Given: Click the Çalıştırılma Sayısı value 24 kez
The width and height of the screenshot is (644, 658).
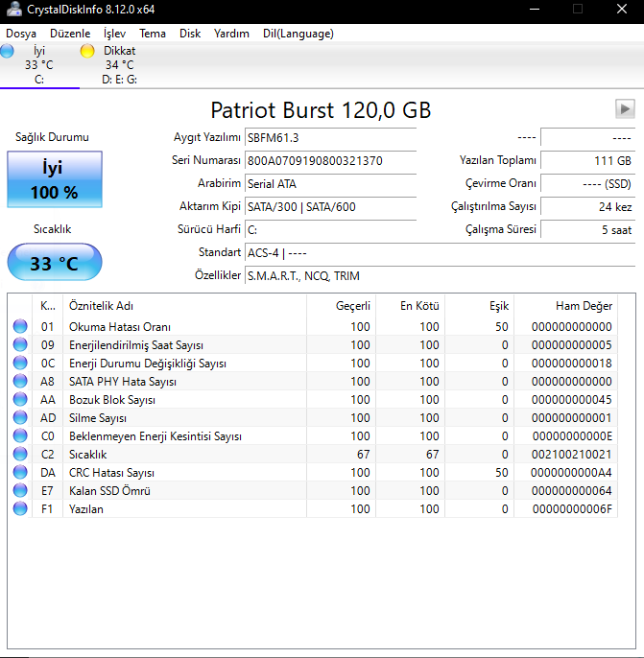Looking at the screenshot, I should [x=587, y=207].
